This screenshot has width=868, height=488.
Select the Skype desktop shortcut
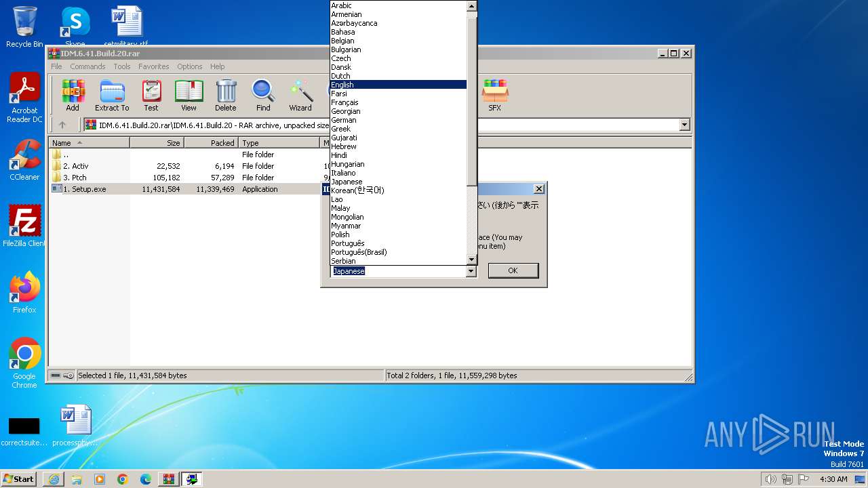[75, 27]
